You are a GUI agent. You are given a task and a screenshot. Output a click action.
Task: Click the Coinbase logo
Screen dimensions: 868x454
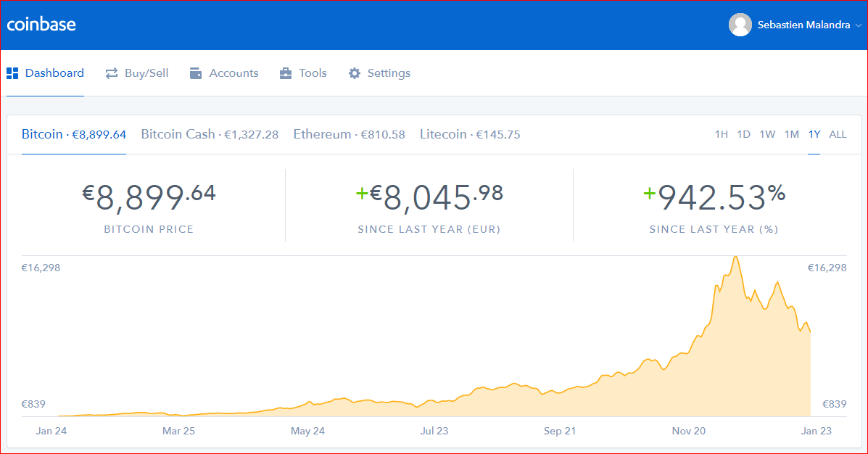click(41, 25)
